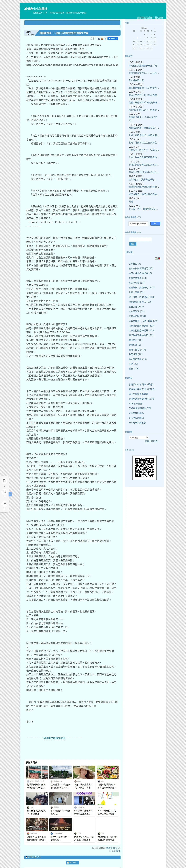This screenshot has height=868, width=186.
Task: Open the RTV改革宗電視台 link
Action: point(137,423)
